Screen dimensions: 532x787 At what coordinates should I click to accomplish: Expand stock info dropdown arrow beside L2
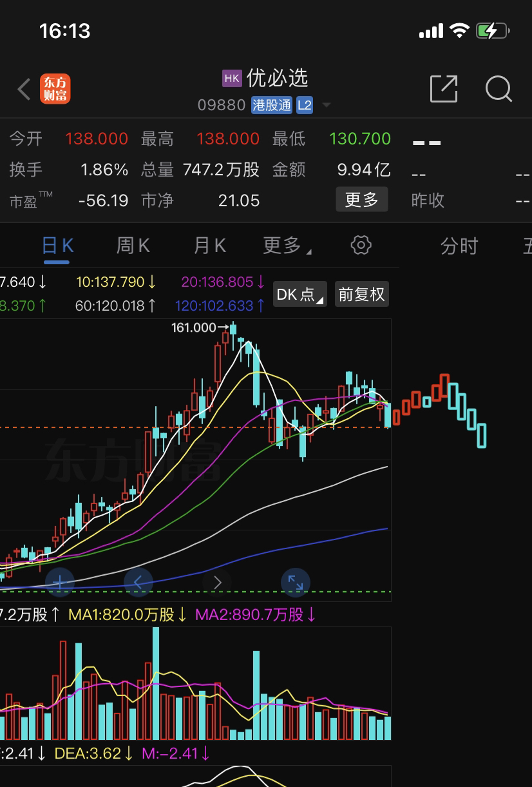[327, 106]
